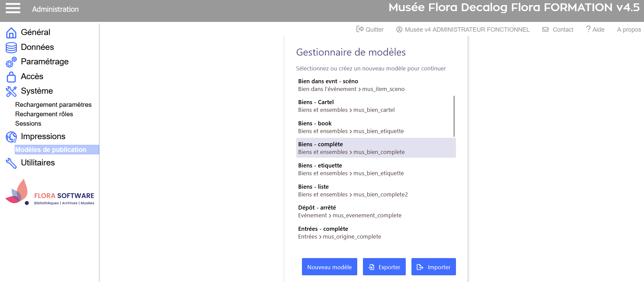The height and width of the screenshot is (282, 644).
Task: Click Nouveau modèle button
Action: [x=329, y=267]
